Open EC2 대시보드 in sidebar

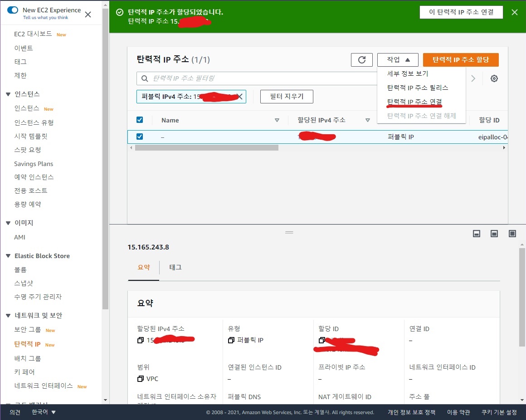(x=33, y=34)
